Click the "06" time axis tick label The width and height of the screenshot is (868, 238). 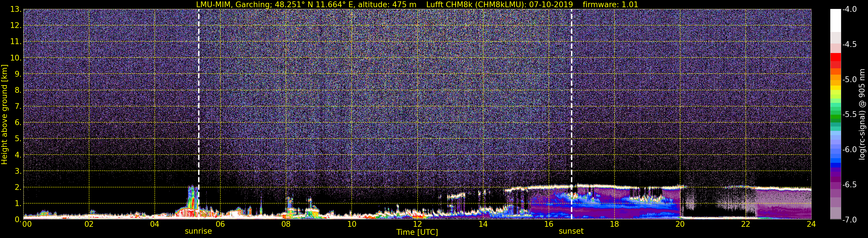tap(220, 224)
